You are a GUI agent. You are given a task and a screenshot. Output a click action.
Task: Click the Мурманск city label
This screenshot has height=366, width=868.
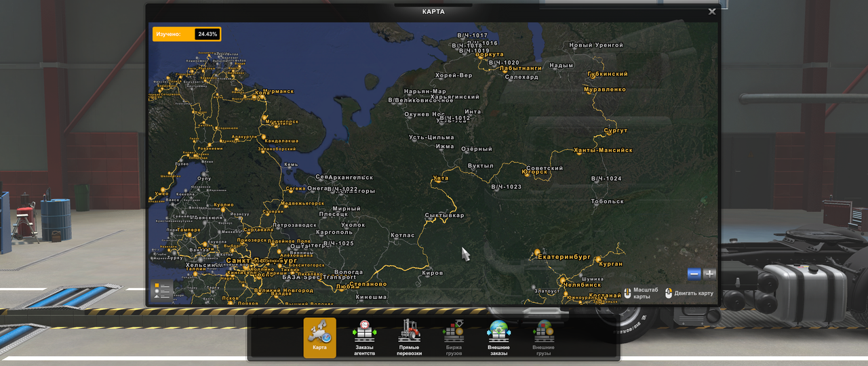[x=279, y=91]
